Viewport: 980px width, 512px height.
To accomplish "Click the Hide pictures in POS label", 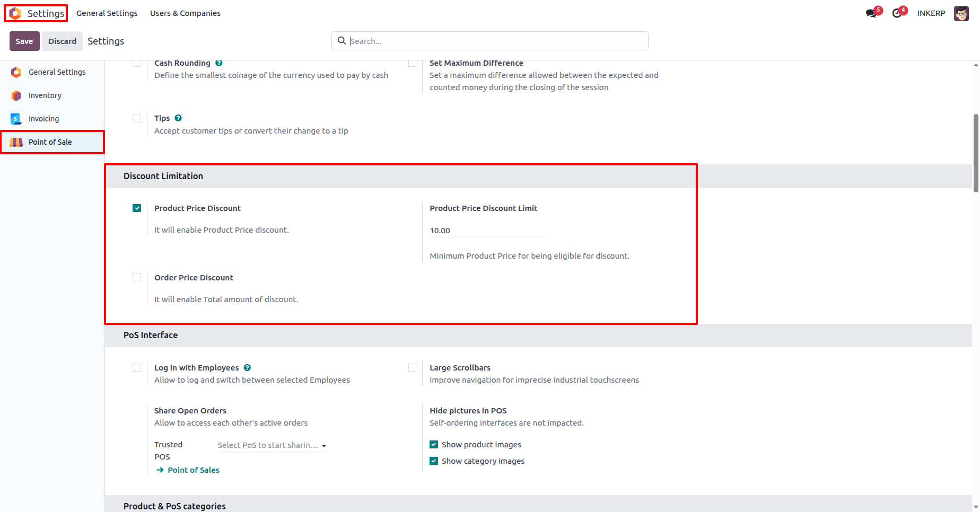I will pos(468,411).
